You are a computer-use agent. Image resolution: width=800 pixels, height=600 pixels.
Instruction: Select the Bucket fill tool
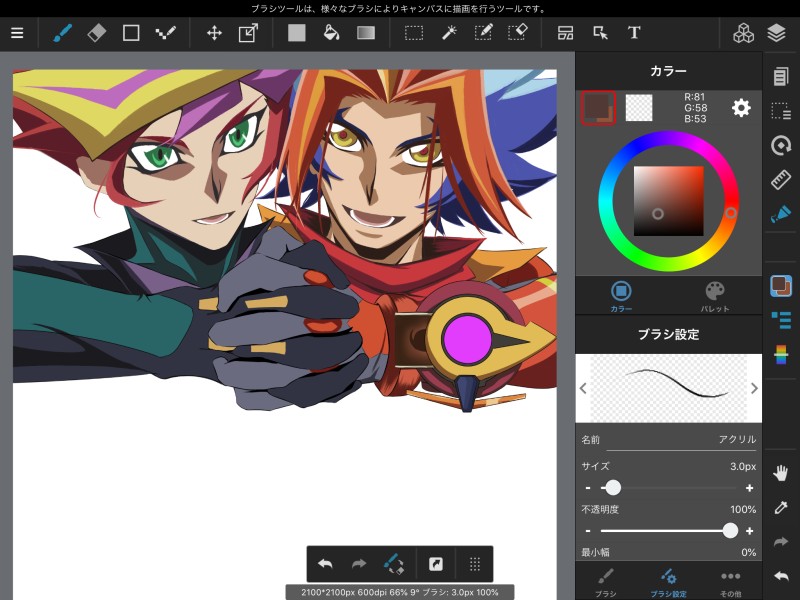click(x=331, y=33)
